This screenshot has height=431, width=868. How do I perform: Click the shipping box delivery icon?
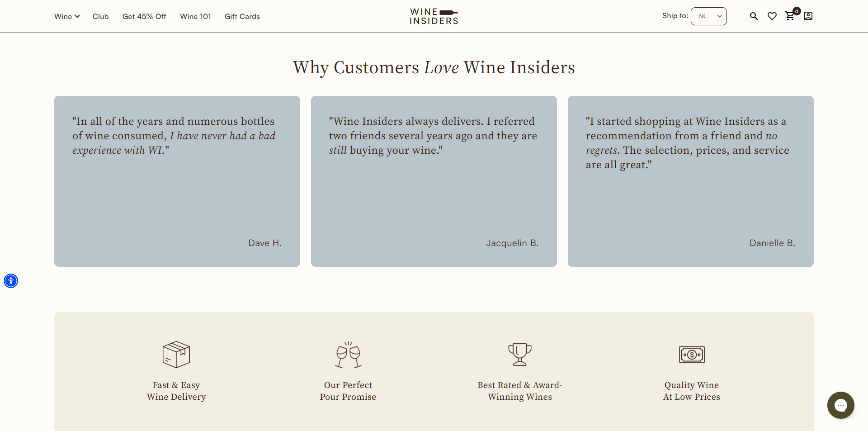(176, 355)
